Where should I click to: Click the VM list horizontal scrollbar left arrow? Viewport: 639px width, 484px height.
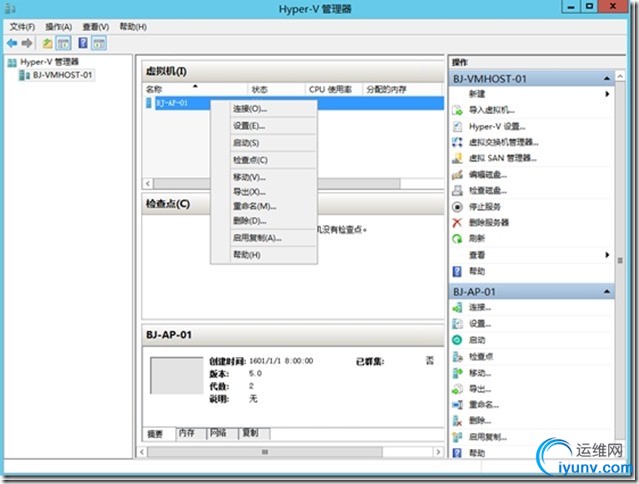point(148,184)
